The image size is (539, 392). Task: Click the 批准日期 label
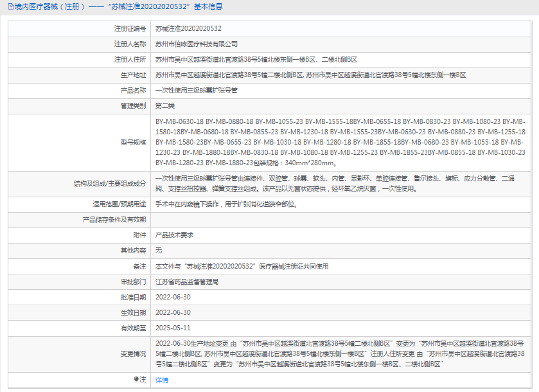click(133, 298)
